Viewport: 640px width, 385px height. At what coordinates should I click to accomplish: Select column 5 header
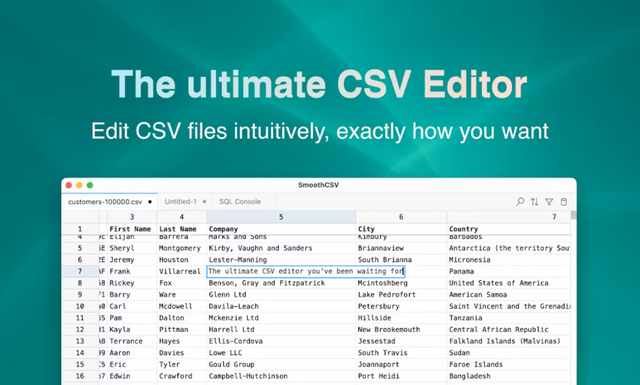[281, 217]
